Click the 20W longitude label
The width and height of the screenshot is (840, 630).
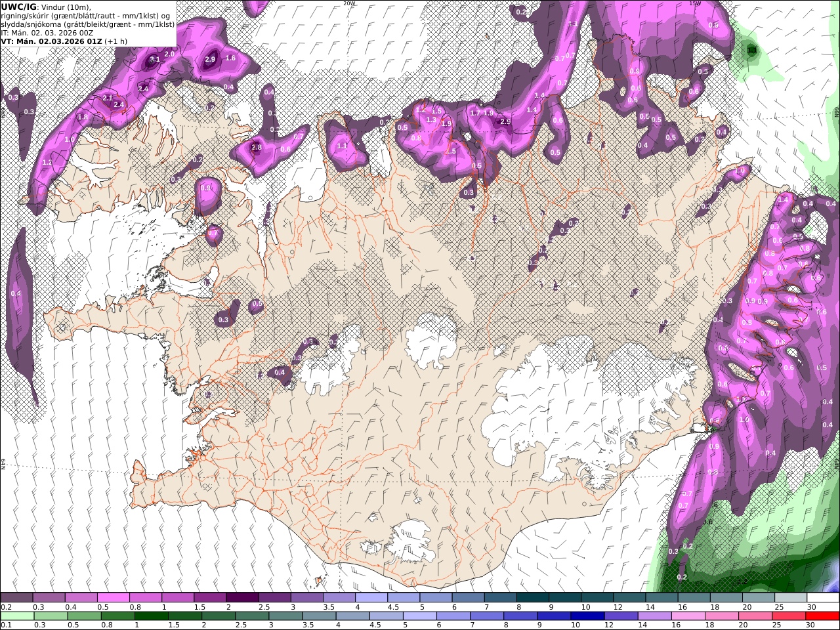pyautogui.click(x=349, y=3)
